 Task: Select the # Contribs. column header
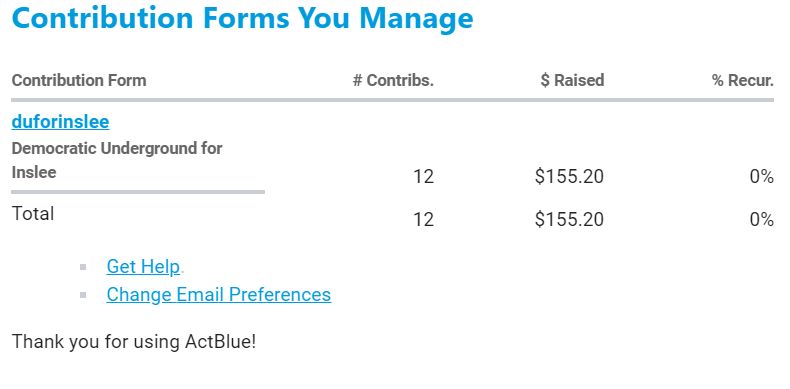tap(393, 80)
